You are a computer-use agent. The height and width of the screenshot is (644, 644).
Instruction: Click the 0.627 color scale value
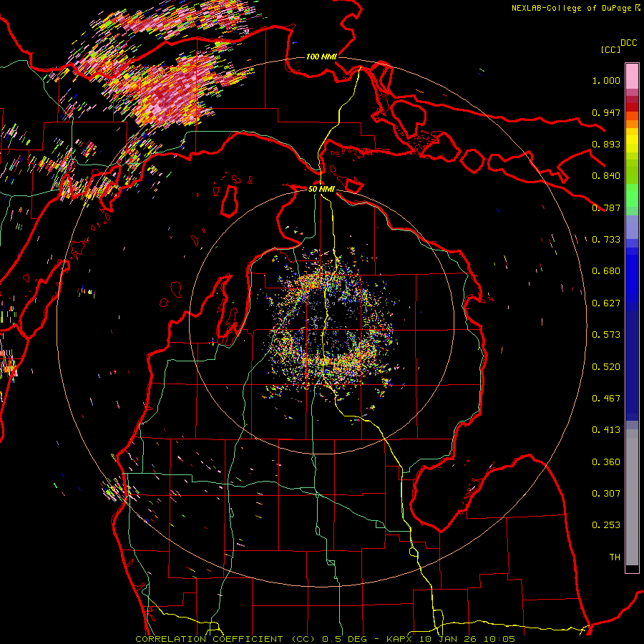point(606,303)
